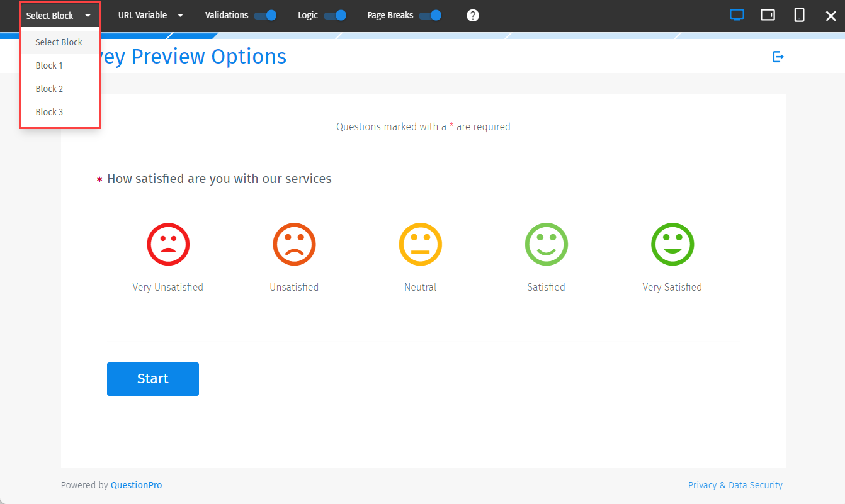
Task: Click the exit preview arrow icon
Action: (778, 57)
